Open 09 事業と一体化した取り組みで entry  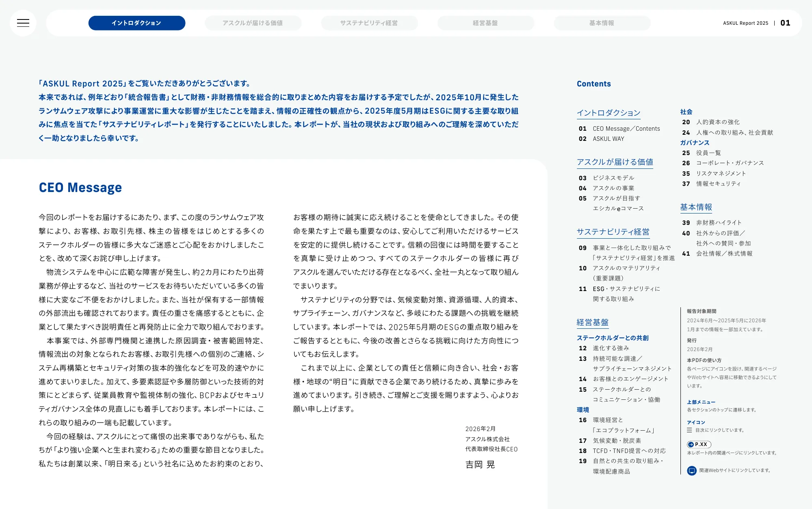tap(627, 253)
